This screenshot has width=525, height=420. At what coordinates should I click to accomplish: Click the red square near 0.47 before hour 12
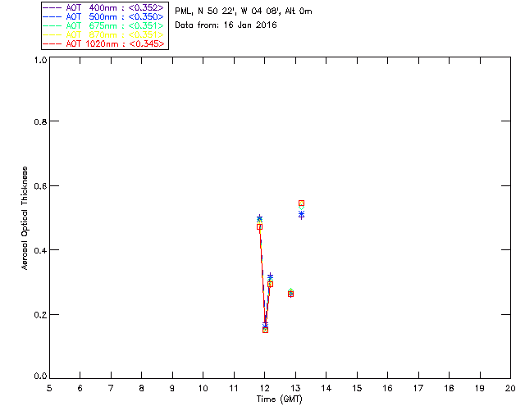(259, 226)
